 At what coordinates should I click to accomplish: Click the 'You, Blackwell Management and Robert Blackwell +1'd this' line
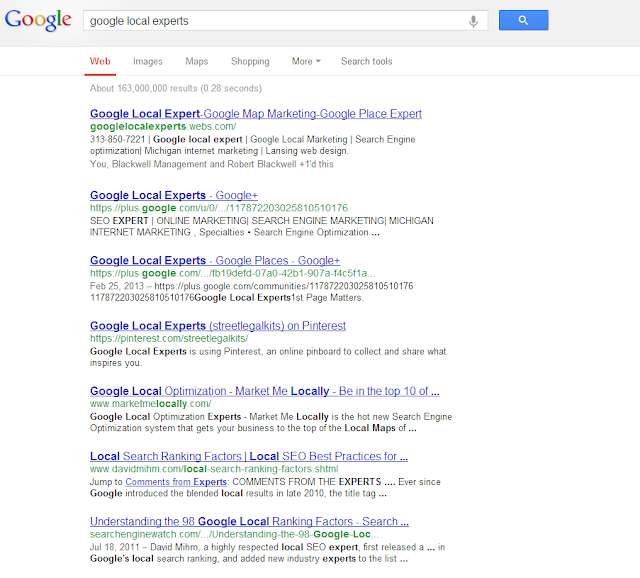[211, 164]
